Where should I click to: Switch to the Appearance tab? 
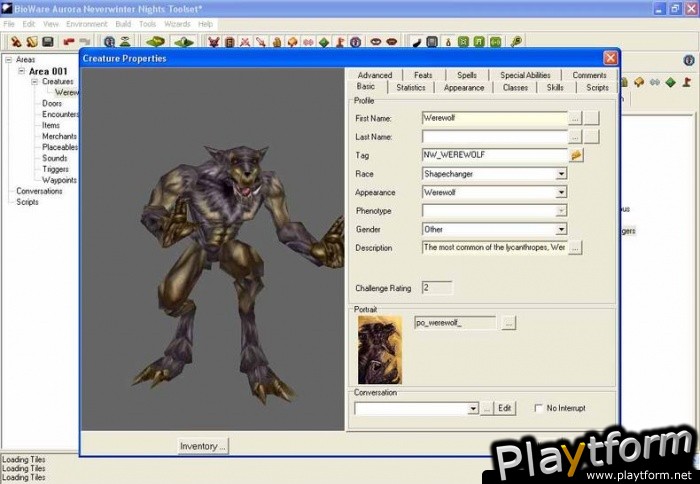click(464, 88)
